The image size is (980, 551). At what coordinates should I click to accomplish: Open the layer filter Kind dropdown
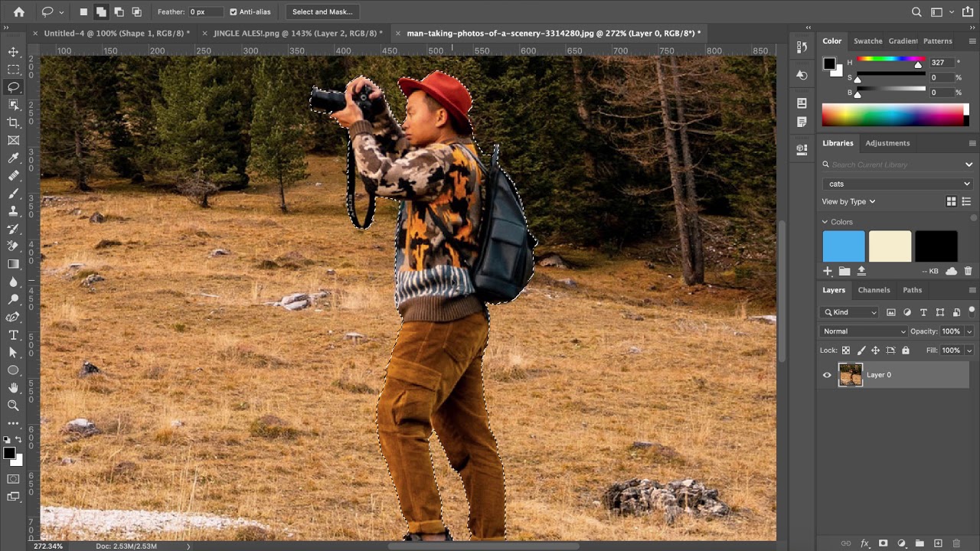[x=850, y=312]
